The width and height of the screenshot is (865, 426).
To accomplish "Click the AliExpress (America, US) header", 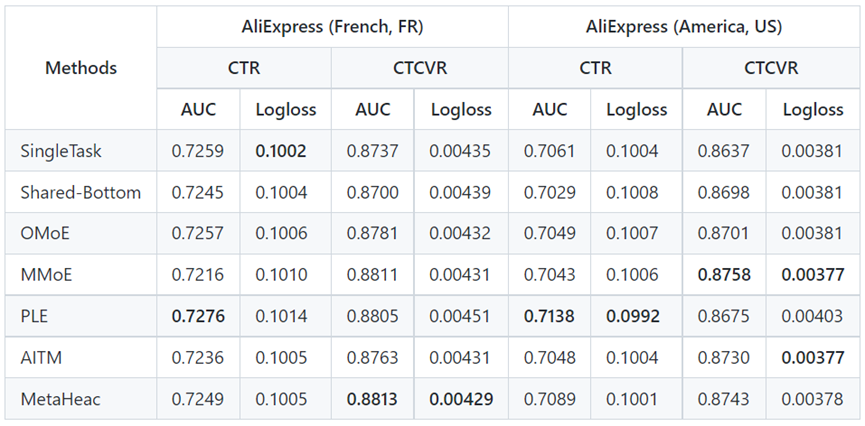I will pyautogui.click(x=685, y=26).
